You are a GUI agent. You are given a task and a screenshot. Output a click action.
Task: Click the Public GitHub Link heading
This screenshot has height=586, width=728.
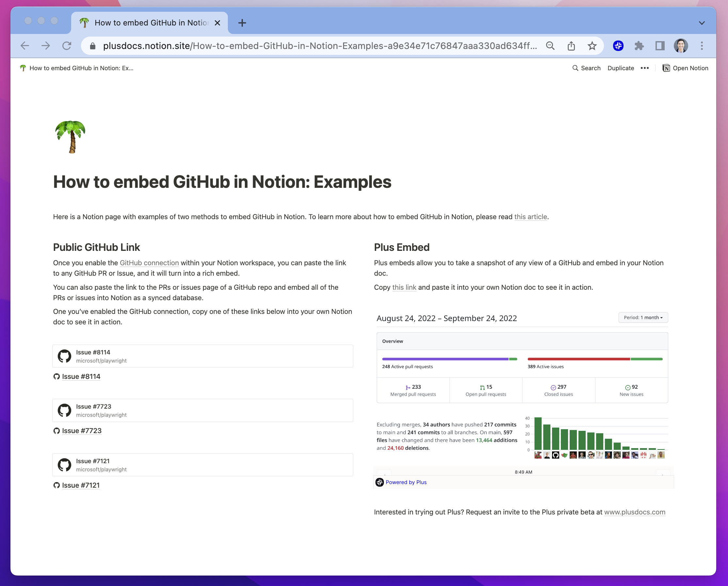tap(96, 247)
